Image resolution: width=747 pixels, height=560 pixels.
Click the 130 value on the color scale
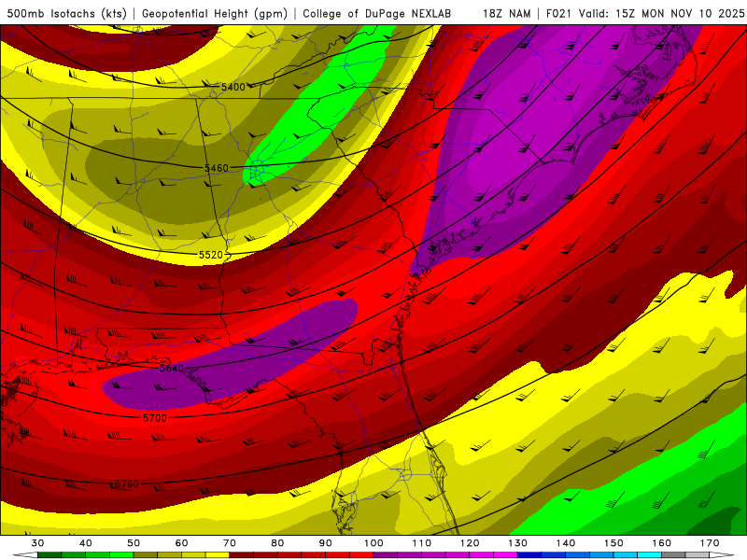tap(518, 543)
